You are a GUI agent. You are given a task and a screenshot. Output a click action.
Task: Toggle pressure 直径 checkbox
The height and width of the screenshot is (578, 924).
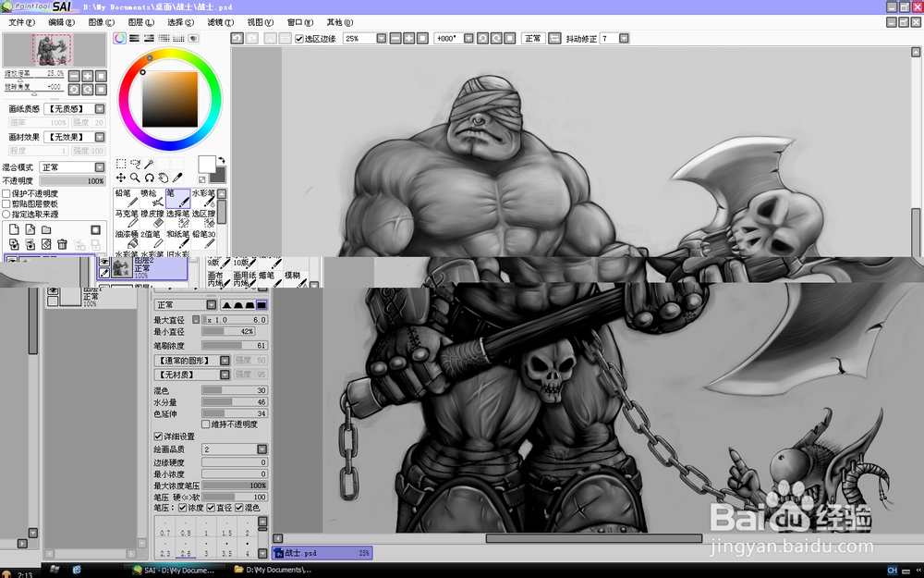[211, 508]
